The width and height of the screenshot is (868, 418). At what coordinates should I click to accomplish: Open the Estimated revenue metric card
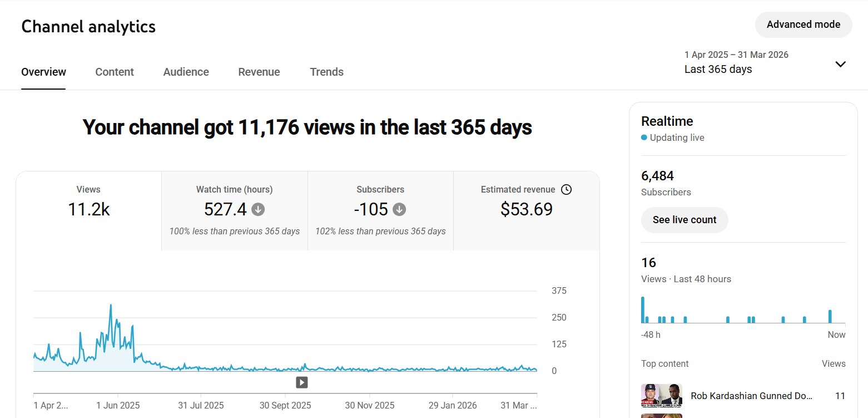526,210
